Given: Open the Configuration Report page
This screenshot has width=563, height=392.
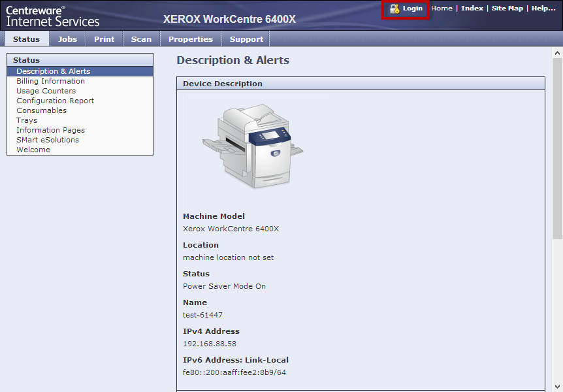Looking at the screenshot, I should tap(55, 101).
